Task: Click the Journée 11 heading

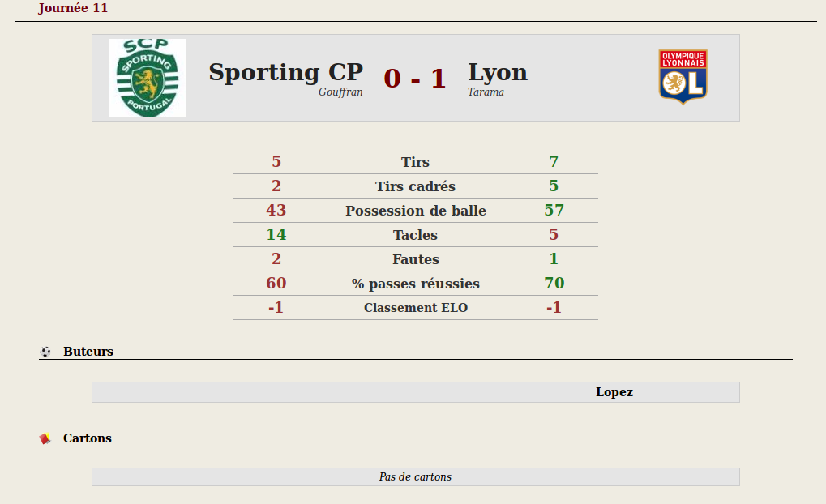Action: click(73, 8)
